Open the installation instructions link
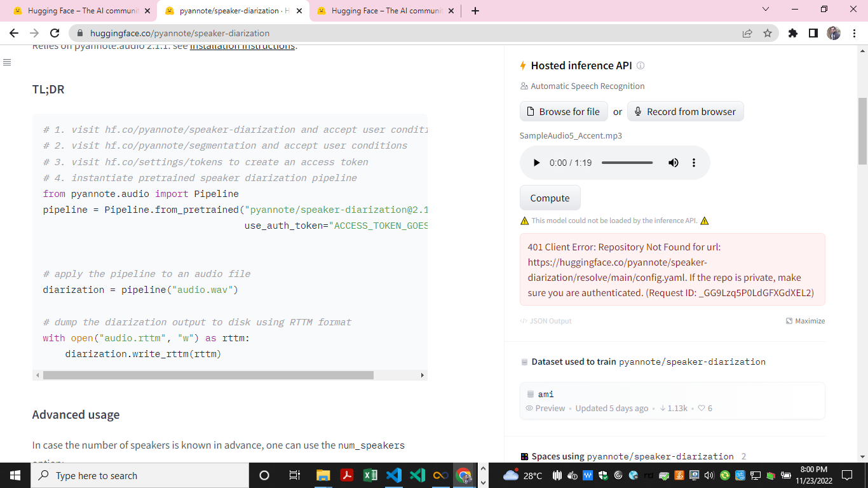The width and height of the screenshot is (868, 488). coord(242,46)
